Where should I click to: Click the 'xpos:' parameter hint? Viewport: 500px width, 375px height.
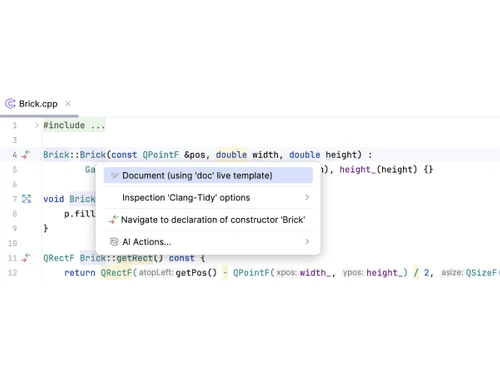pyautogui.click(x=287, y=273)
